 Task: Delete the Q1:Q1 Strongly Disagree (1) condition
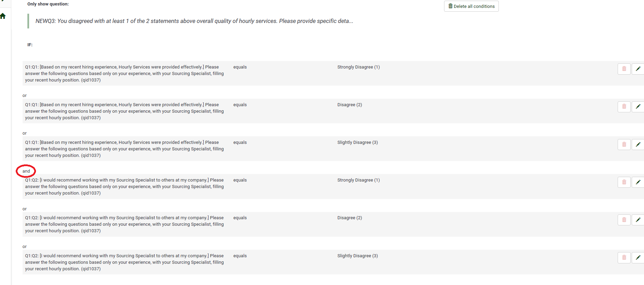click(x=624, y=69)
